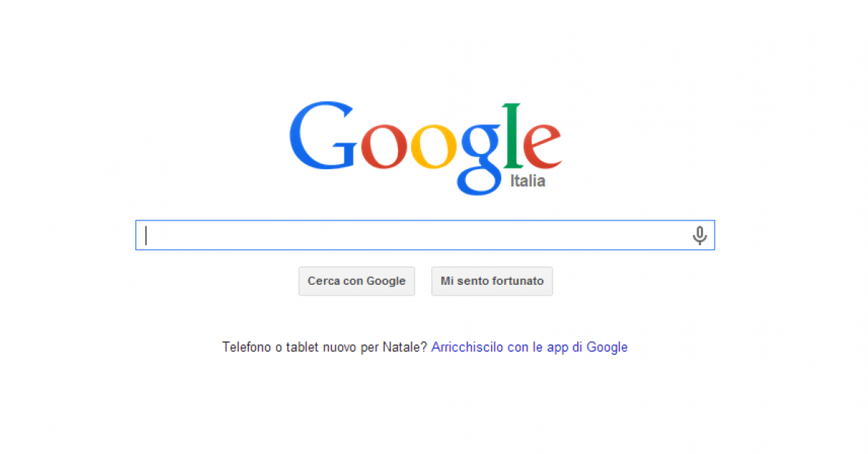Click the word Arricchiscilo in the blue link
The image size is (868, 454).
467,347
